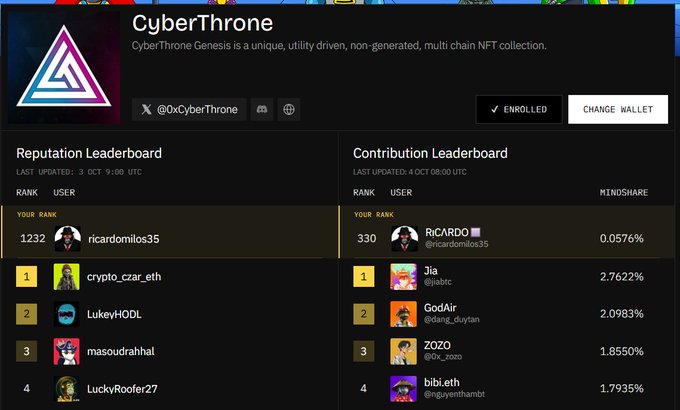Open handle @dang_duytan
This screenshot has width=680, height=410.
click(x=451, y=320)
